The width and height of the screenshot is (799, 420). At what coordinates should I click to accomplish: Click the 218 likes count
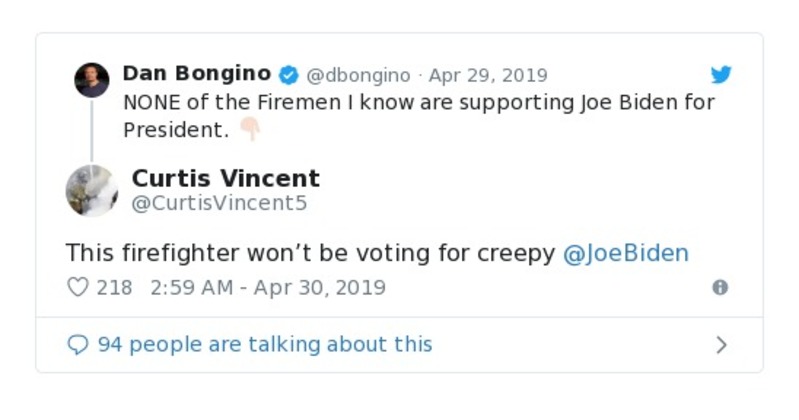tap(114, 287)
